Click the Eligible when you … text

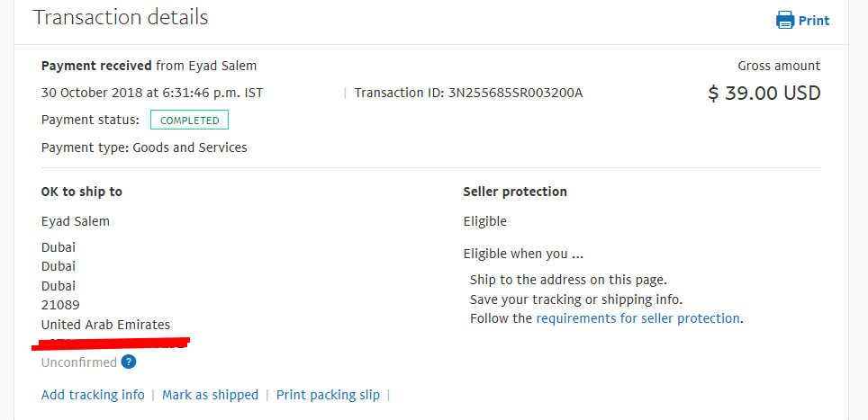tap(524, 255)
